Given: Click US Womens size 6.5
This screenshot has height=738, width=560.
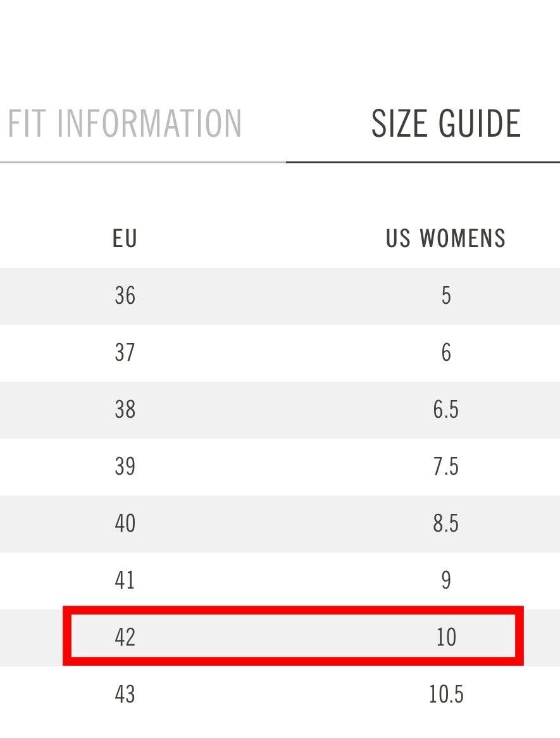Looking at the screenshot, I should [x=446, y=410].
